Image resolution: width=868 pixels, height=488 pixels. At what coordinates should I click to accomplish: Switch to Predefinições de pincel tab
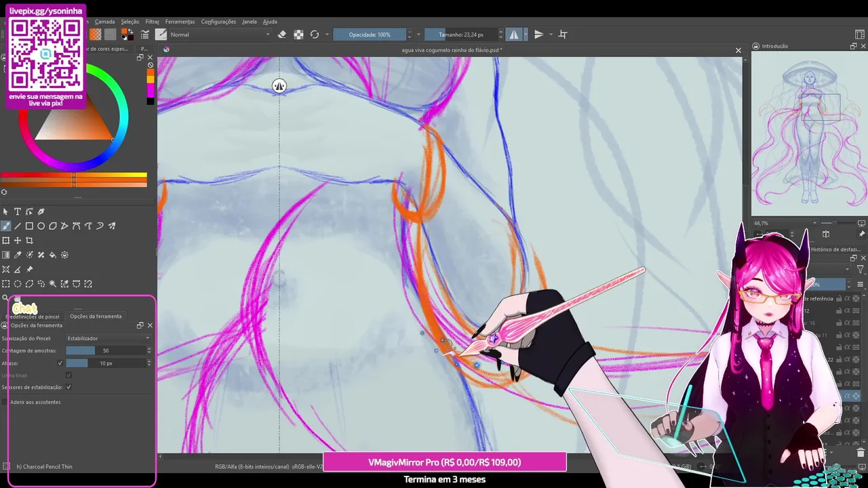pos(33,317)
